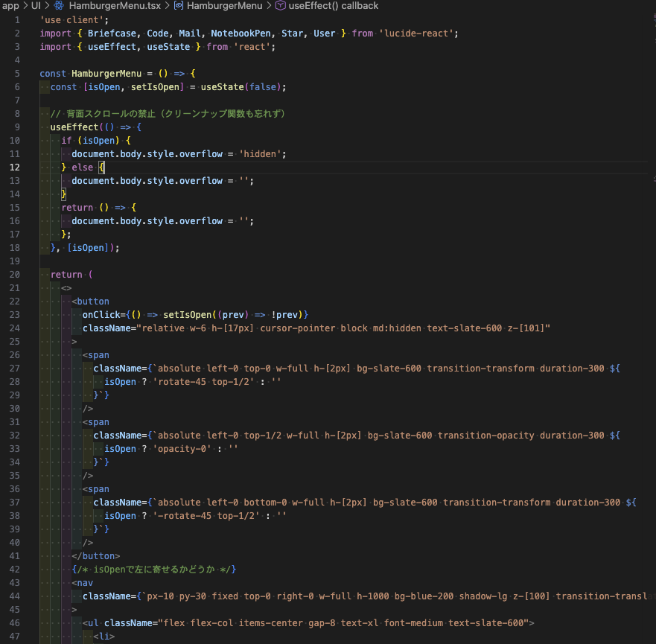
Task: Click line number 20 in gutter
Action: click(x=15, y=274)
